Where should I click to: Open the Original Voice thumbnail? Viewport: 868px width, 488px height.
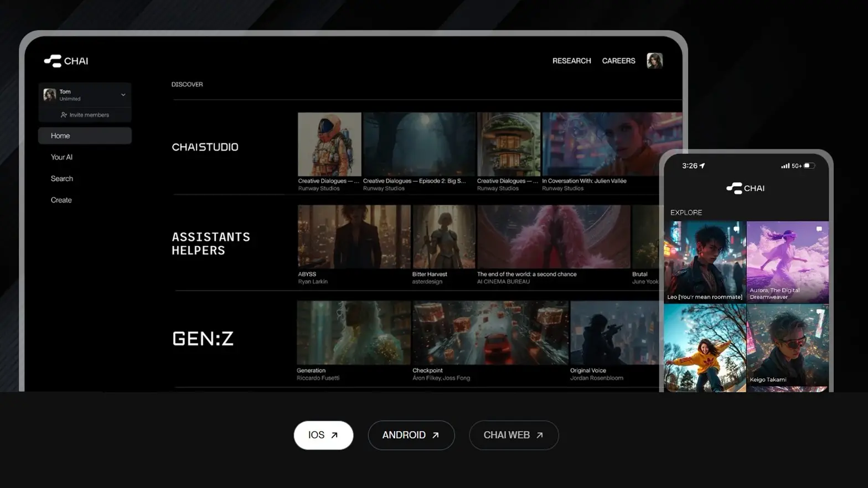click(x=614, y=333)
